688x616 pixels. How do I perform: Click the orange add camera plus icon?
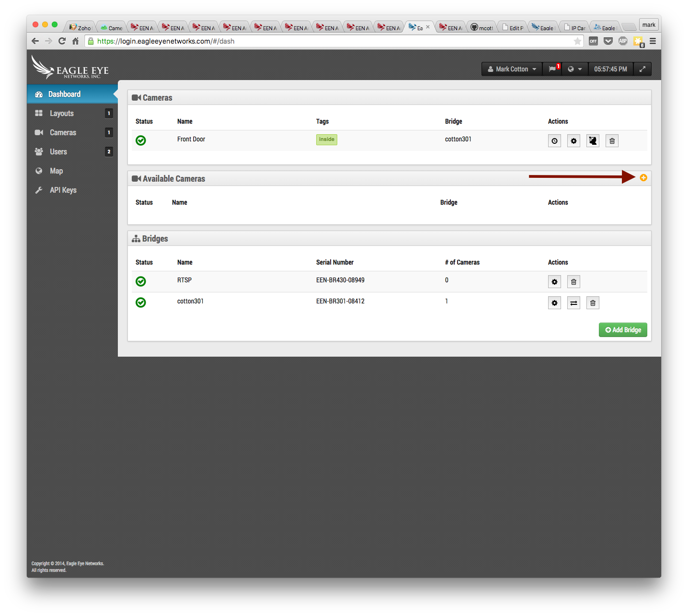click(643, 178)
